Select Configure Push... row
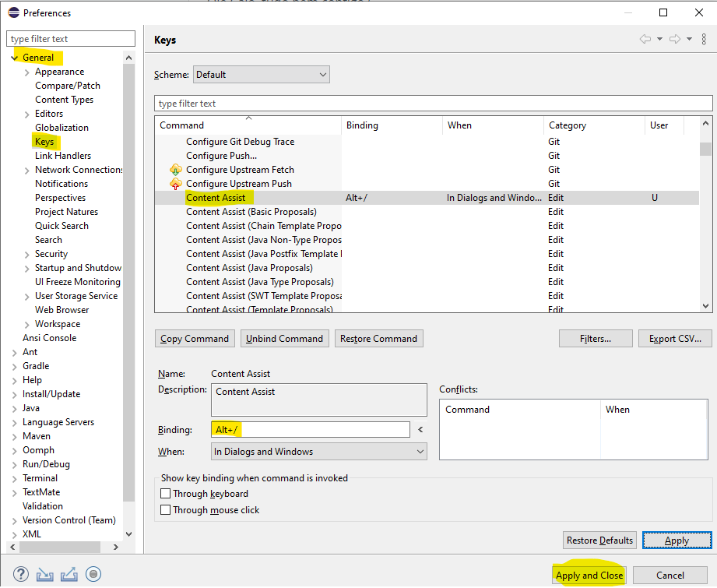 pos(427,156)
